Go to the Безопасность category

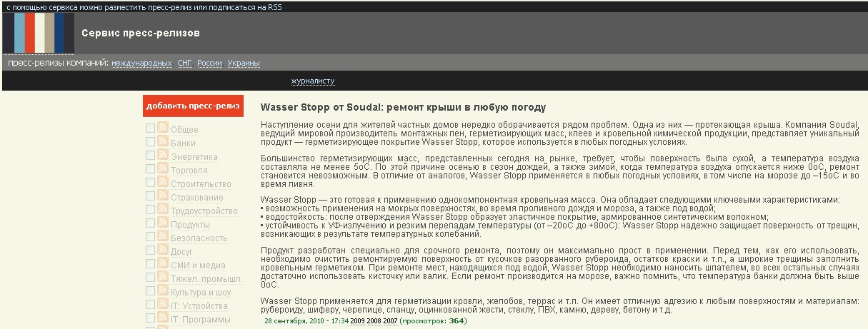click(199, 238)
